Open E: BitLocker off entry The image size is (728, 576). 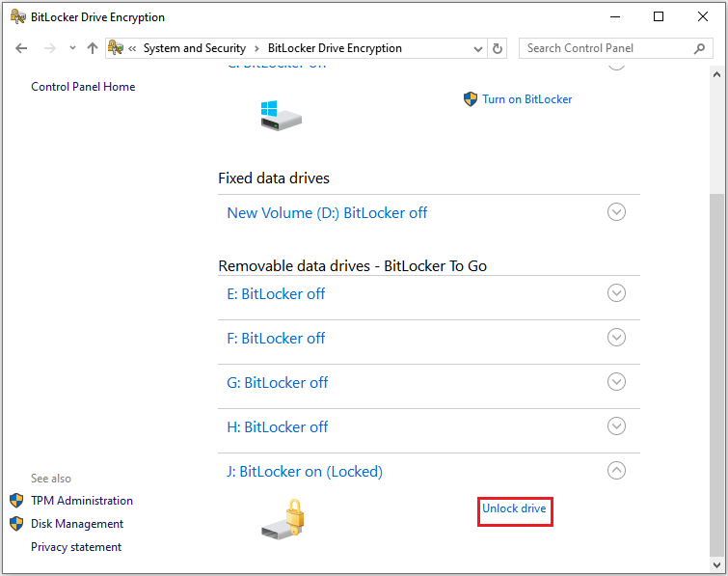(x=276, y=294)
